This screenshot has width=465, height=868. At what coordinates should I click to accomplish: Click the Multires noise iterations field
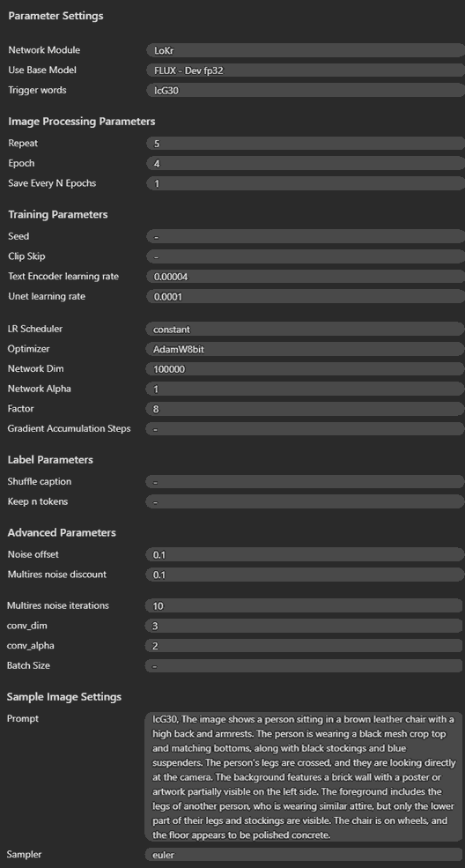tap(304, 605)
